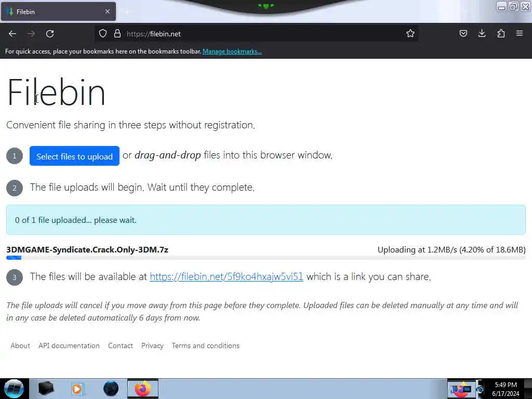Reload the Filebin page
Screen dimensions: 532x399
[50, 34]
